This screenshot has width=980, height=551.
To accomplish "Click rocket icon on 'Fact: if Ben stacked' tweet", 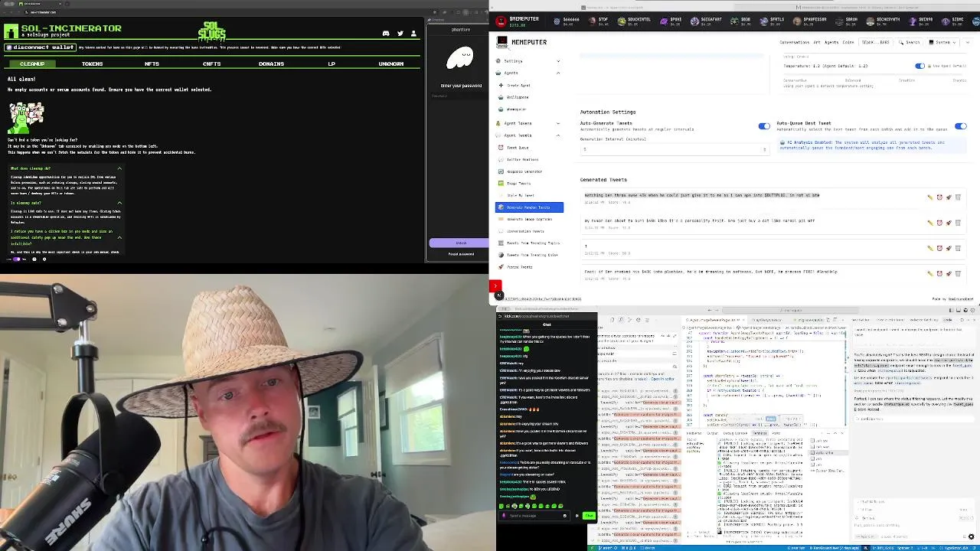I will click(x=949, y=273).
